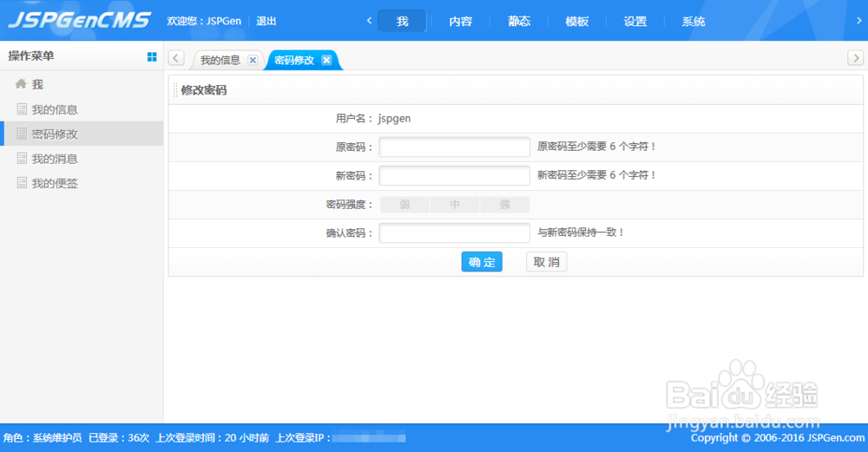The image size is (868, 452).
Task: Click the 欢迎您：JSPGen greeting text
Action: coord(204,21)
